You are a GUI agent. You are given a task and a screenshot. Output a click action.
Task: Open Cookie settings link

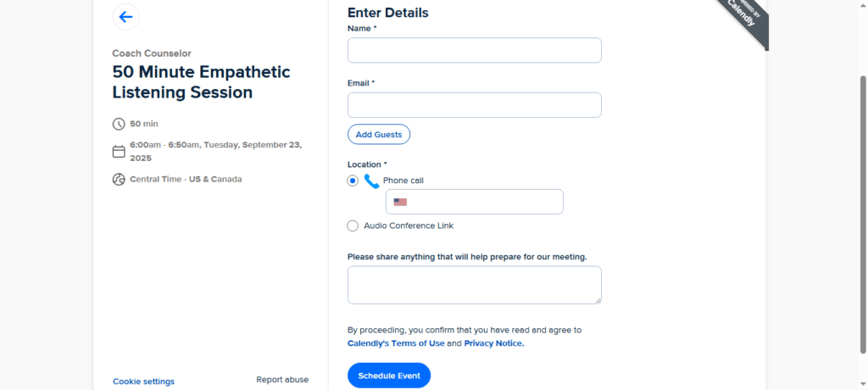[143, 382]
